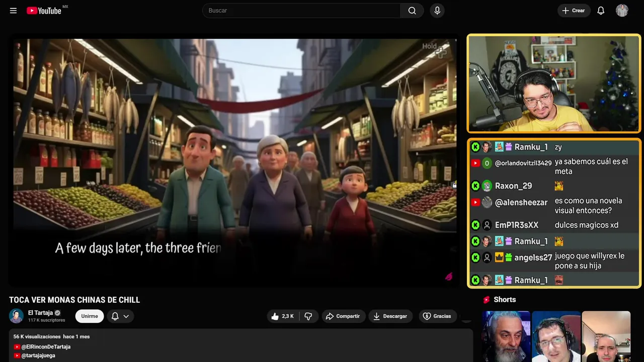Image resolution: width=644 pixels, height=362 pixels.
Task: Open the hamburger guide menu
Action: pyautogui.click(x=13, y=11)
